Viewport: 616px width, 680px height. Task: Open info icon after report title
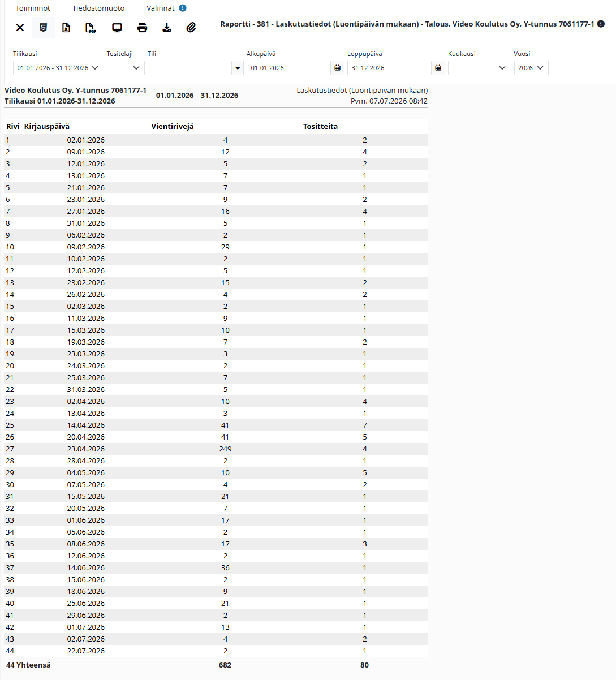(601, 24)
